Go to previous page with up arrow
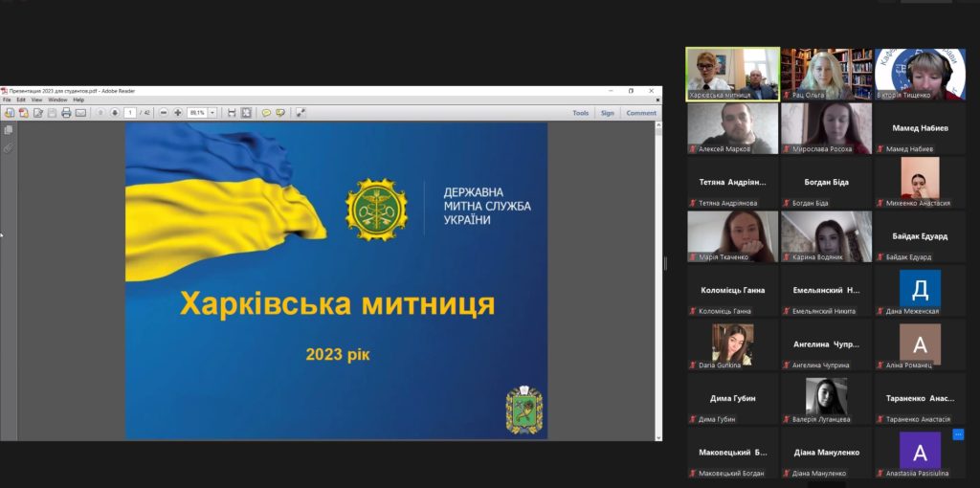This screenshot has height=488, width=980. pyautogui.click(x=100, y=113)
